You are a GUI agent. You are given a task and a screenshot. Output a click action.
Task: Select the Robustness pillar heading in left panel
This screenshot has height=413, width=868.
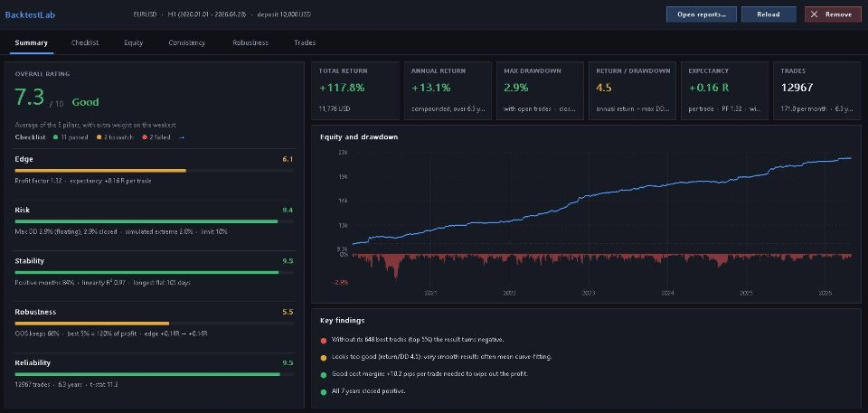coord(35,312)
